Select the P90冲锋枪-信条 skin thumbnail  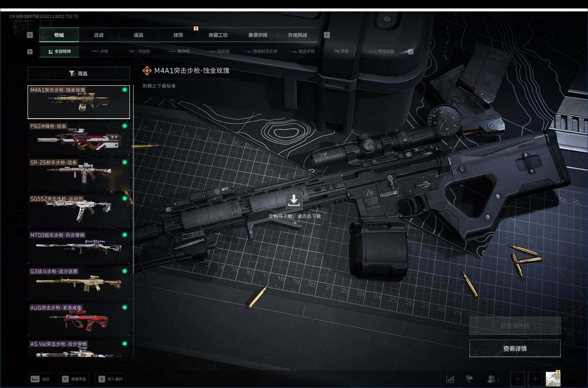coord(79,139)
